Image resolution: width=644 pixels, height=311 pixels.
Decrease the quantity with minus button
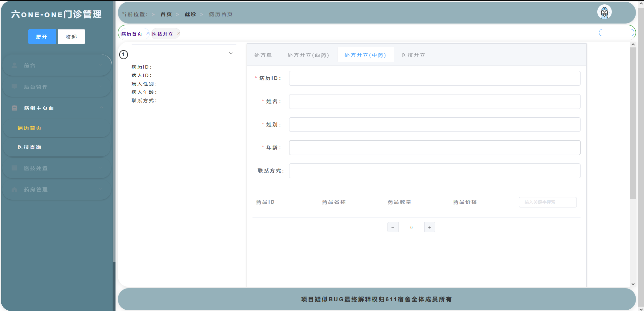tap(393, 227)
